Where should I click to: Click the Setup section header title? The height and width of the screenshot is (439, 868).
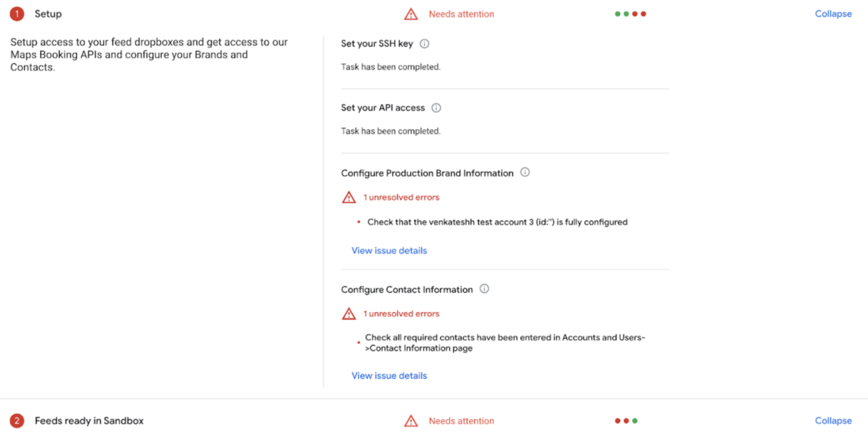coord(48,14)
